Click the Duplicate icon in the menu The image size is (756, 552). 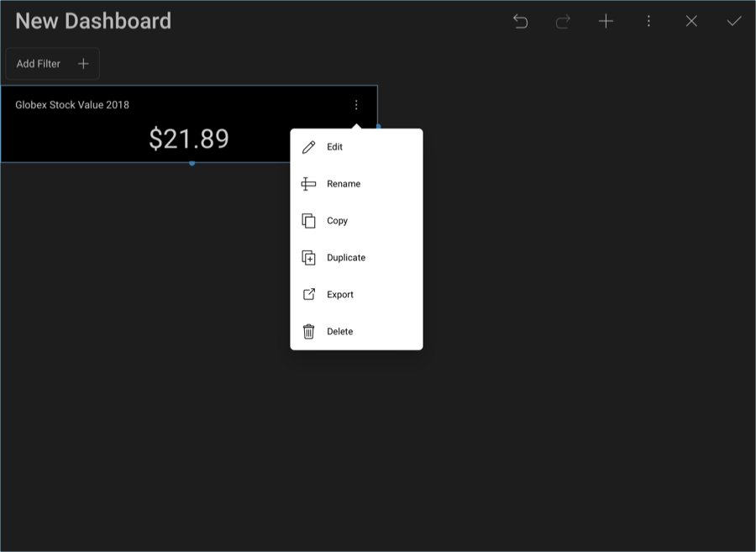click(308, 258)
